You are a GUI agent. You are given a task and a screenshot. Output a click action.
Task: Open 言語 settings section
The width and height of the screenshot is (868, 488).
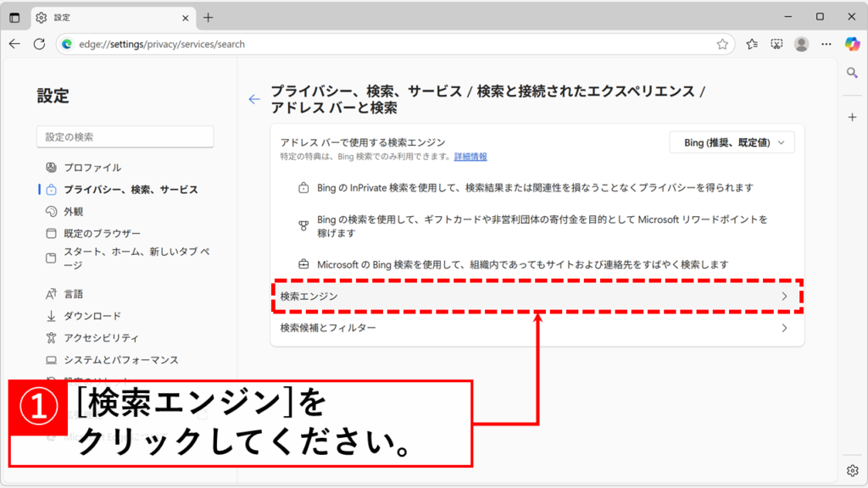pos(73,294)
